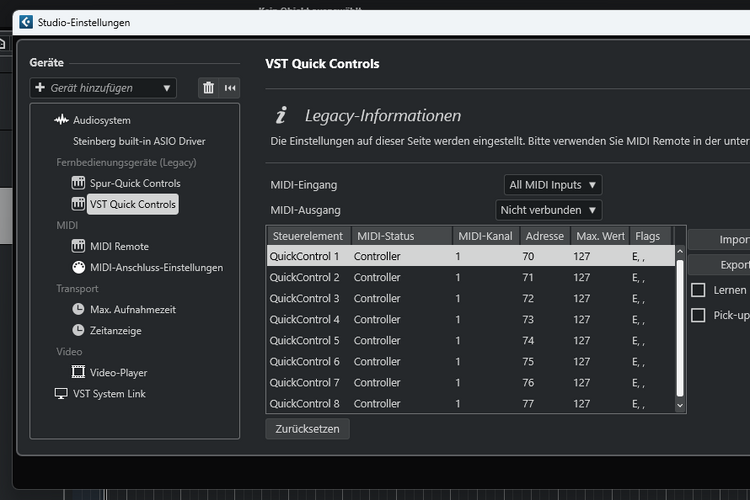Open Spur-Quick Controls device entry
750x500 pixels.
(x=134, y=183)
